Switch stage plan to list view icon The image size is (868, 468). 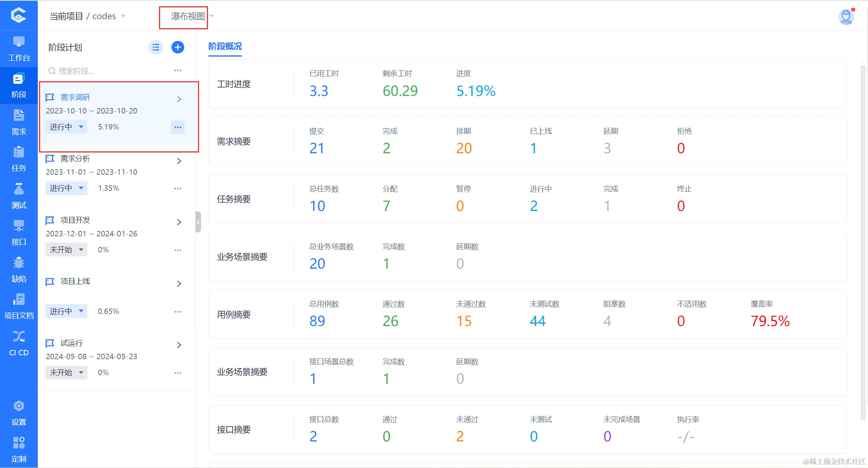click(155, 47)
